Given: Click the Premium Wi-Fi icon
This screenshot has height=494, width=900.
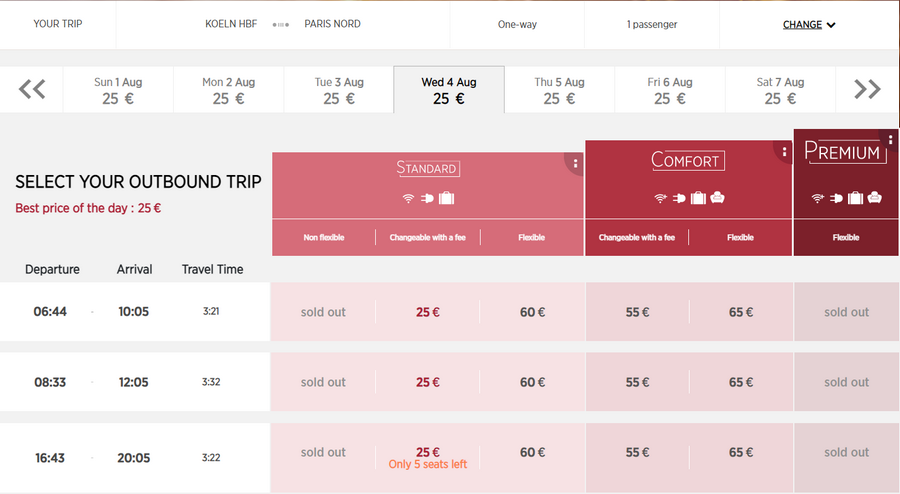Looking at the screenshot, I should click(x=818, y=199).
